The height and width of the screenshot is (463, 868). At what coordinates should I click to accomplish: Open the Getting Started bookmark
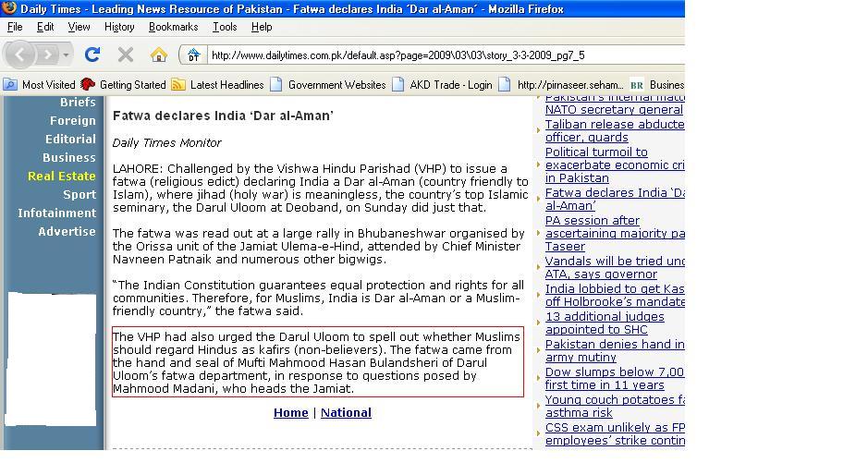pos(124,85)
